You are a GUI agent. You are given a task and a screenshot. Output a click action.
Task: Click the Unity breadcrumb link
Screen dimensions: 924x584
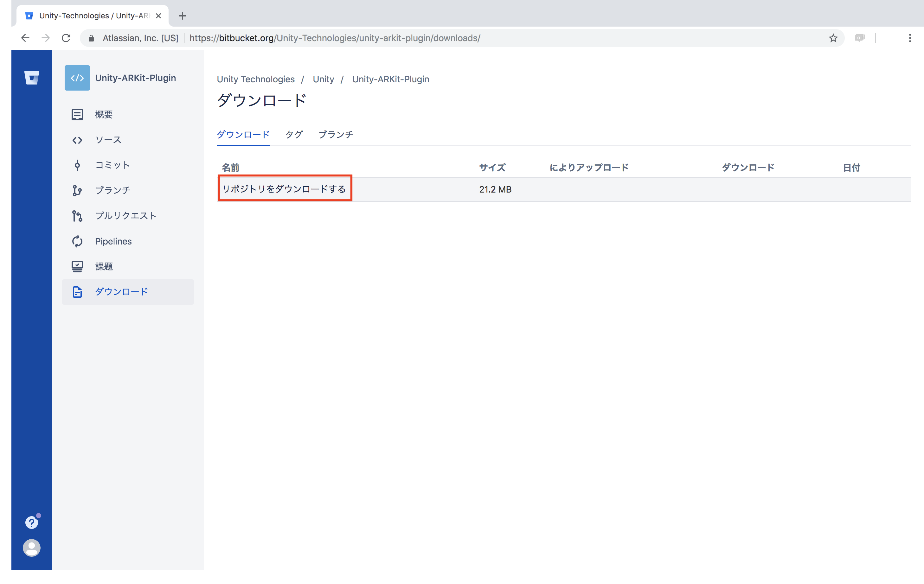[324, 79]
